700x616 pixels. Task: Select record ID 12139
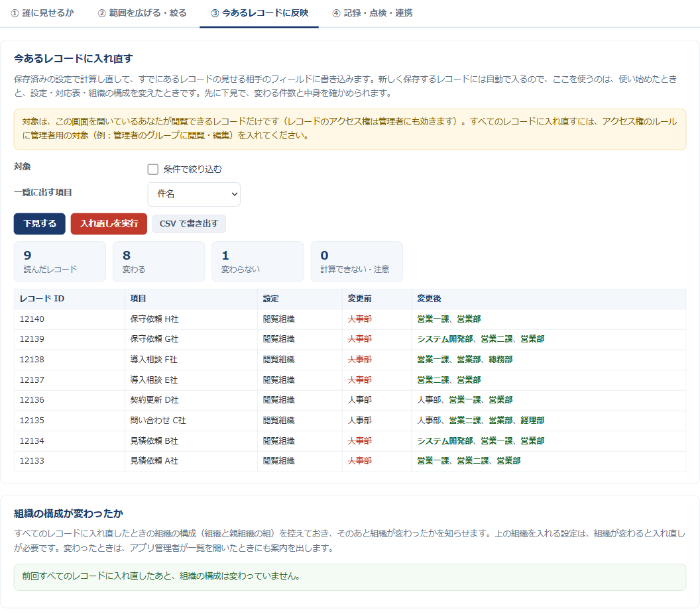tap(32, 339)
